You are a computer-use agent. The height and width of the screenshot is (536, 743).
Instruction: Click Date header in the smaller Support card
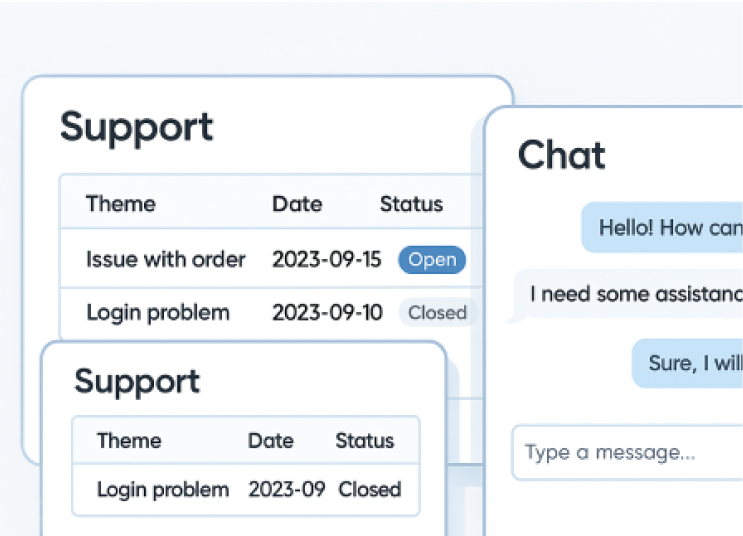click(x=271, y=441)
